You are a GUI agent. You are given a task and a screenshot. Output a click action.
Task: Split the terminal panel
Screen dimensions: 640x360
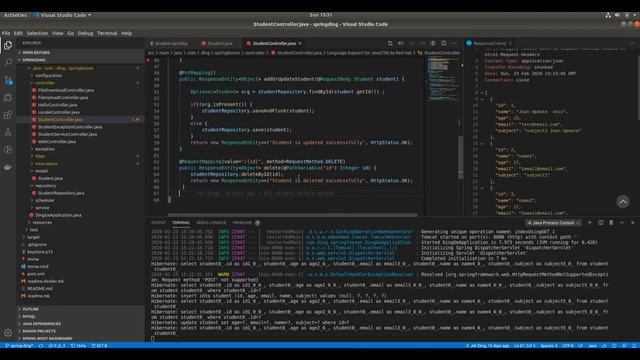coord(600,222)
